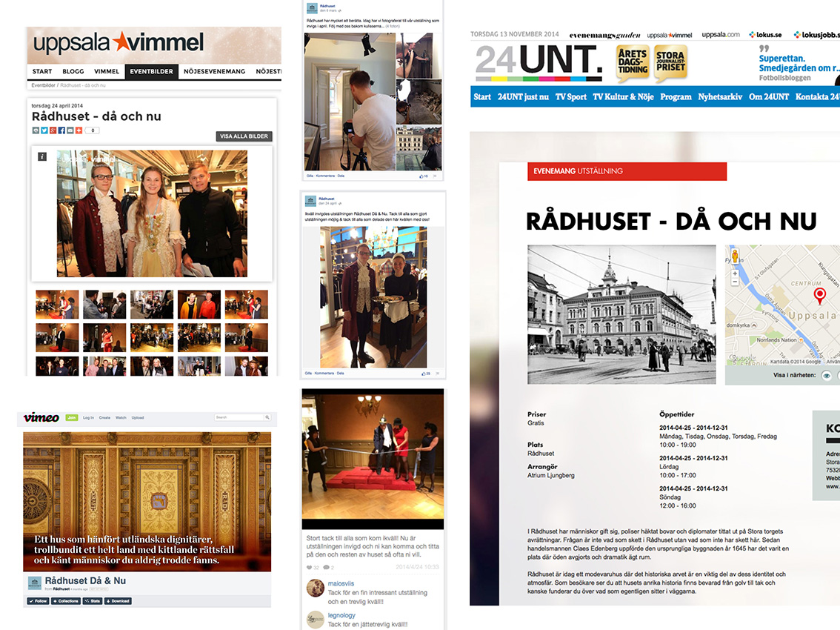Click Rådhuset avatar in second Facebook post
Image resolution: width=840 pixels, height=630 pixels.
coord(310,201)
